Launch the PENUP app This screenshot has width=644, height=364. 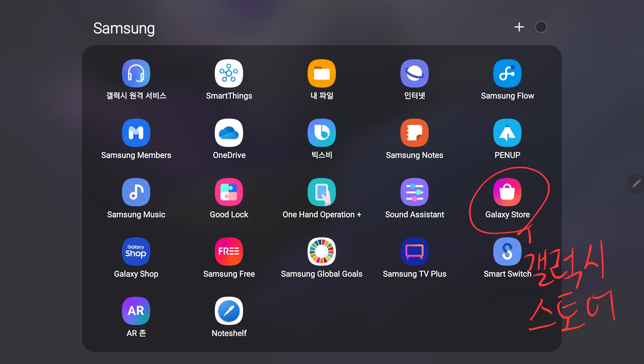click(507, 133)
